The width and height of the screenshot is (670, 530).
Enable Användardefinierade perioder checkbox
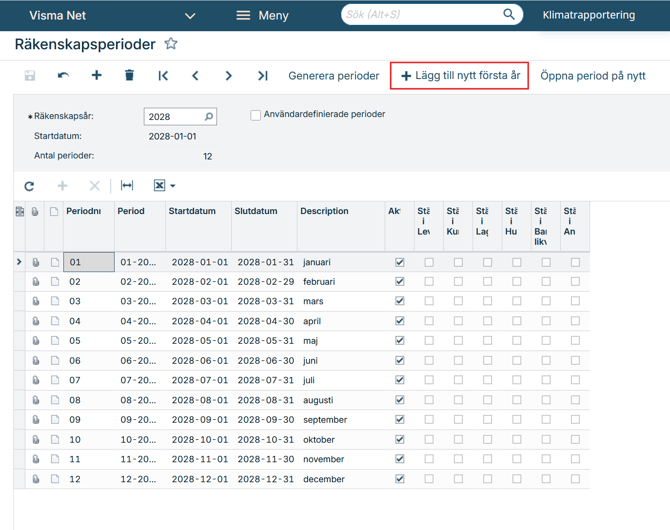(256, 115)
